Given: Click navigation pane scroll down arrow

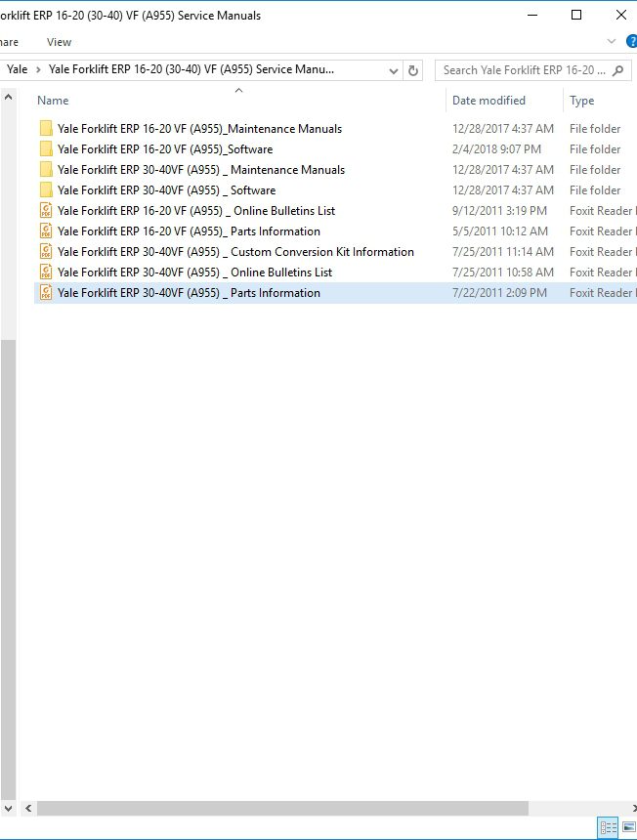Looking at the screenshot, I should (x=8, y=808).
